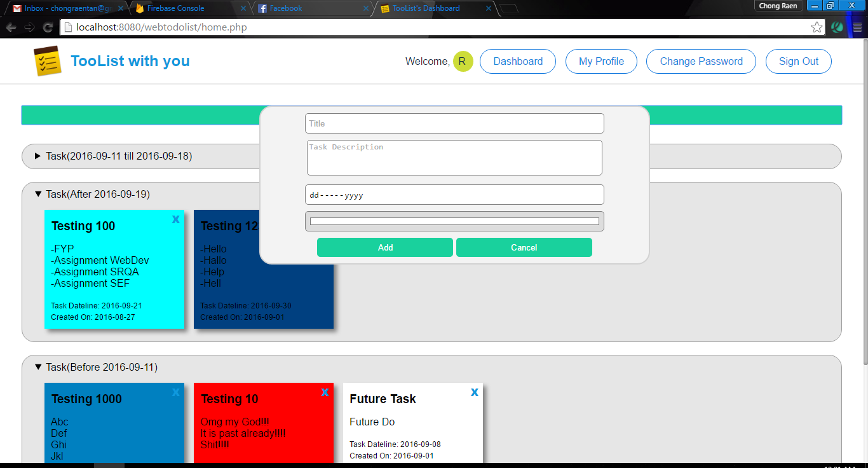Click the browser back arrow
This screenshot has width=868, height=468.
tap(11, 27)
